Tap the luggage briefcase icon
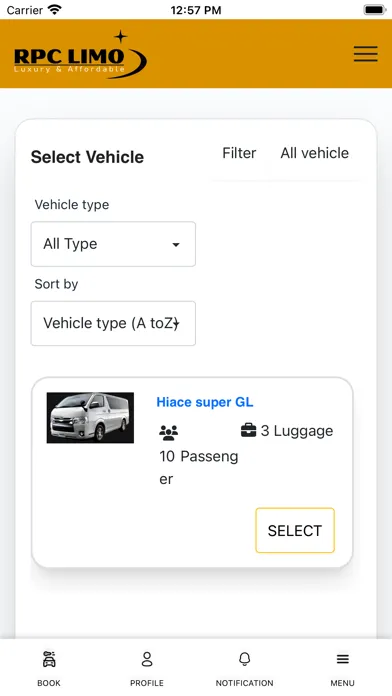392x696 pixels. [248, 430]
